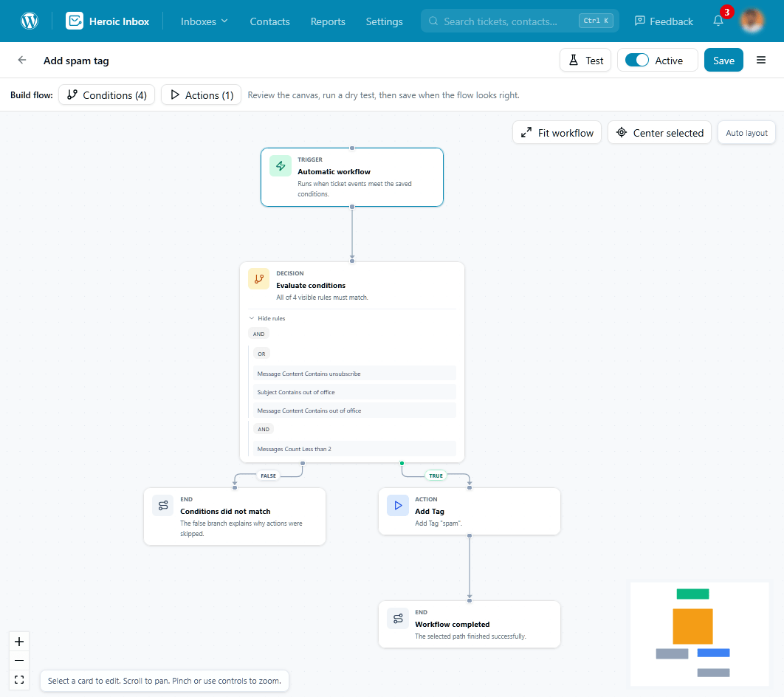Open the Conditions (4) tab

pos(106,95)
